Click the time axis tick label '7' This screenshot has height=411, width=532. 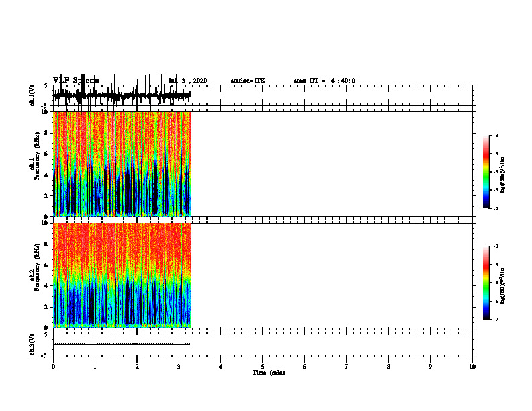click(x=347, y=366)
